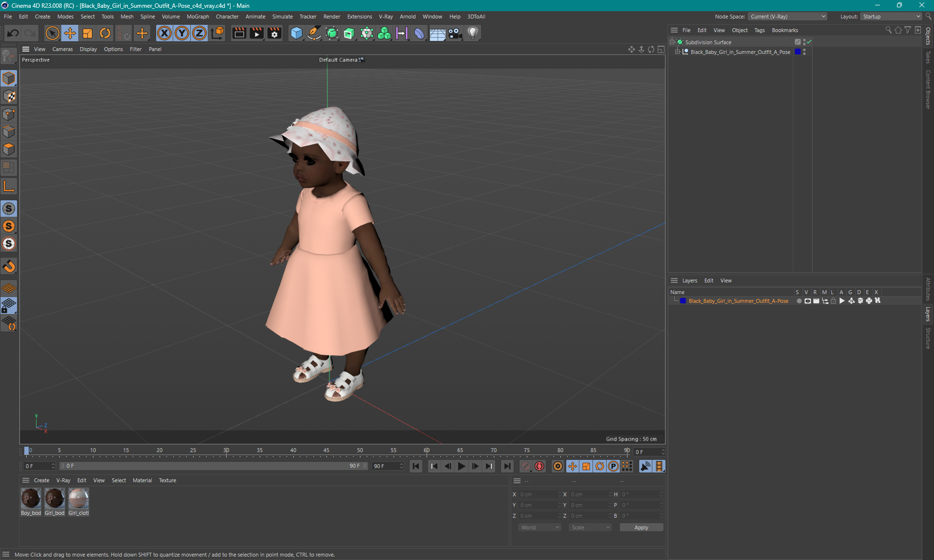Toggle Y axis lock
Viewport: 934px width, 560px height.
point(182,33)
